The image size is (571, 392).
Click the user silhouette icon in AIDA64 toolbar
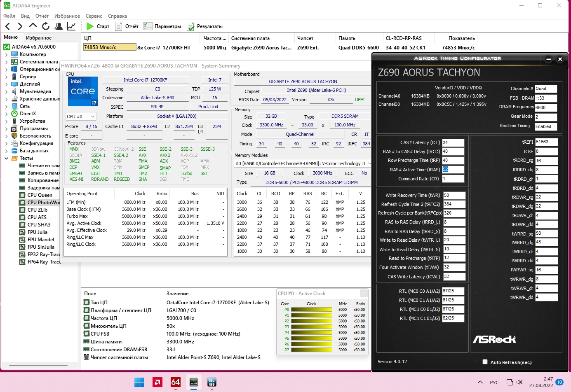coord(59,26)
